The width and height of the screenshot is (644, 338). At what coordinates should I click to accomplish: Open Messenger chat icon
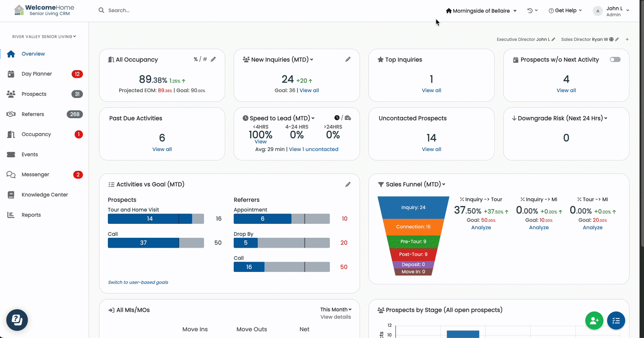[11, 175]
